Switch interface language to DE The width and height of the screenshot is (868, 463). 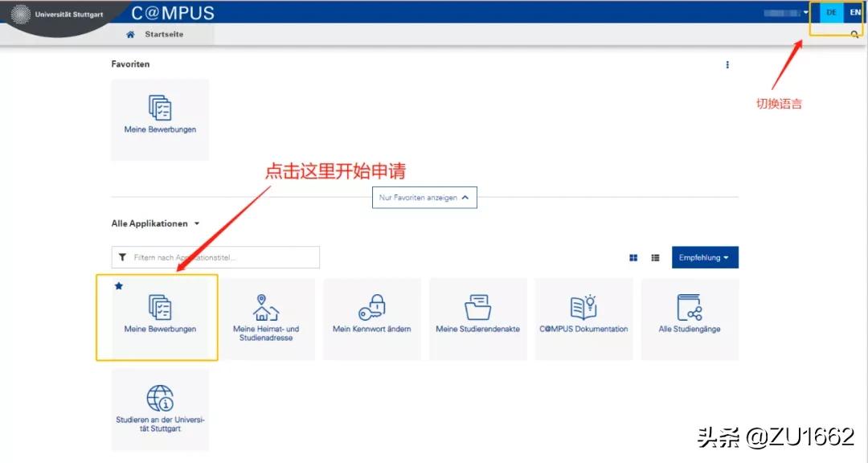832,12
